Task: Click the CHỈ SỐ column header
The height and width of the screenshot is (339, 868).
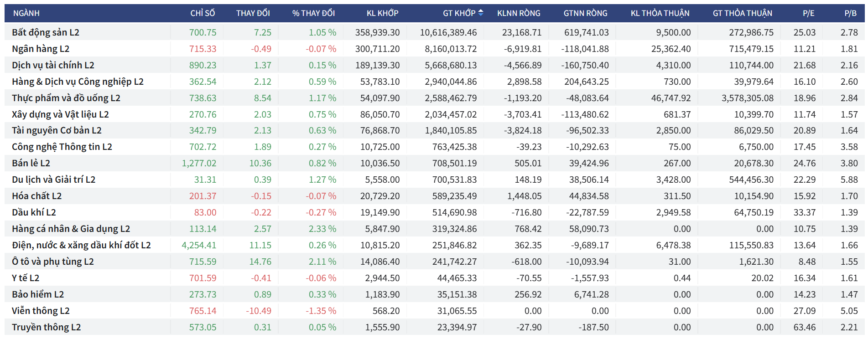Action: point(203,13)
